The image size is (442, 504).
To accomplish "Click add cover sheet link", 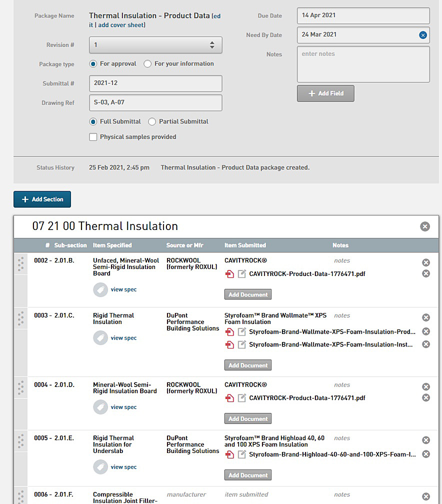I will (x=121, y=25).
